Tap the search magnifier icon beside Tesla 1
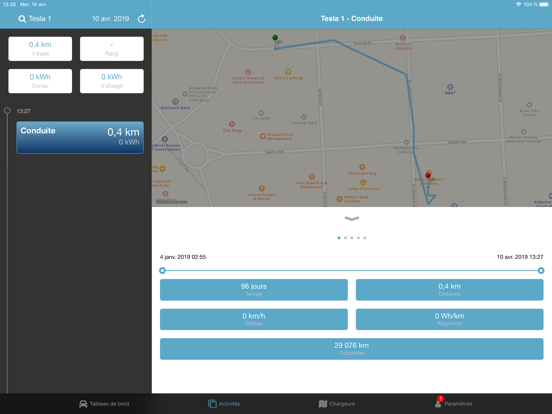 click(22, 19)
